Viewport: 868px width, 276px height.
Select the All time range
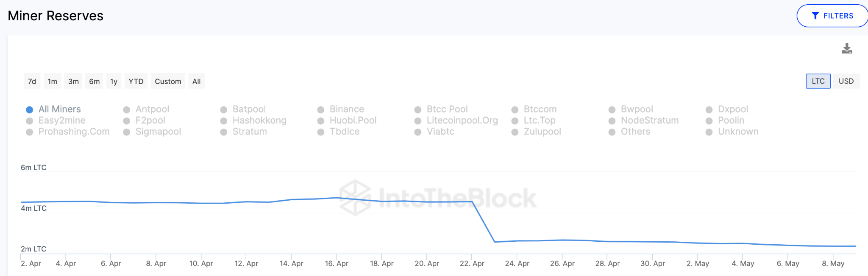tap(196, 81)
